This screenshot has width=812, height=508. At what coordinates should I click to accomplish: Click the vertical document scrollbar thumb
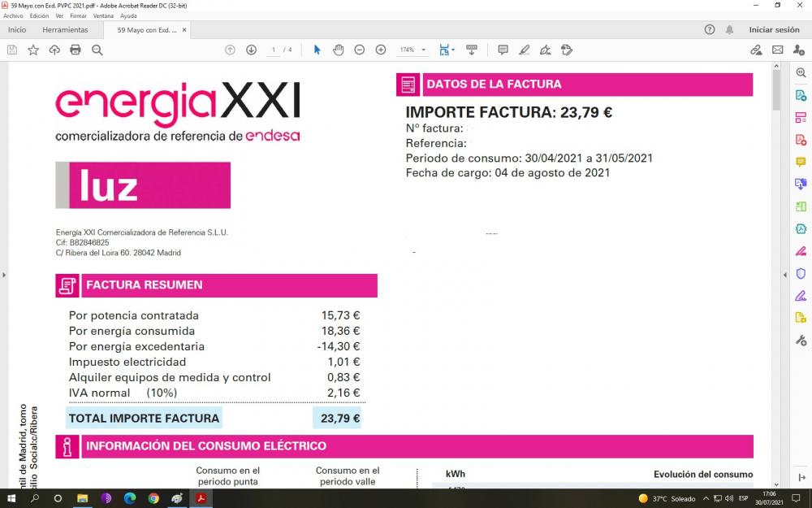[775, 89]
